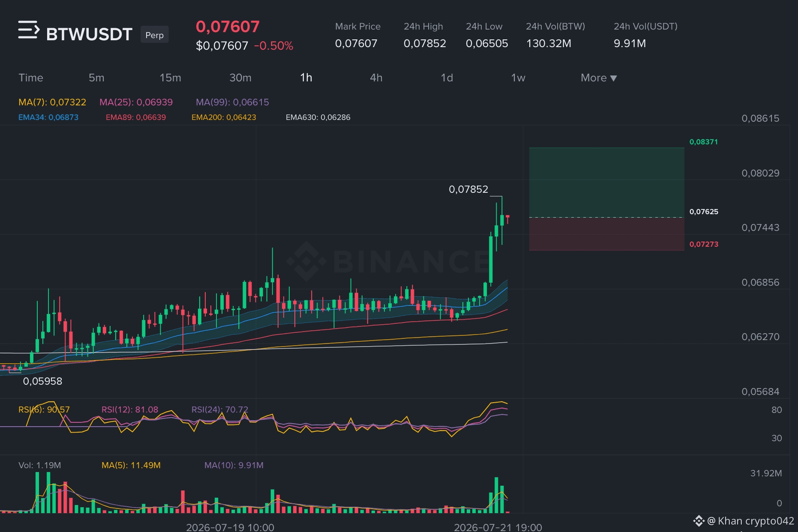Click the 0,08371 take-profit price label
Viewport: 798px width, 532px height.
[x=704, y=142]
